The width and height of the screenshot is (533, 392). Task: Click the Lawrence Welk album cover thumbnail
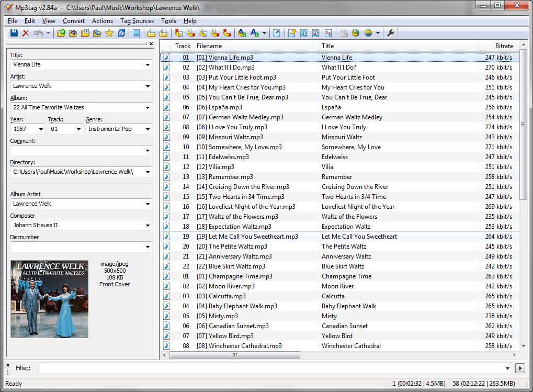coord(50,299)
